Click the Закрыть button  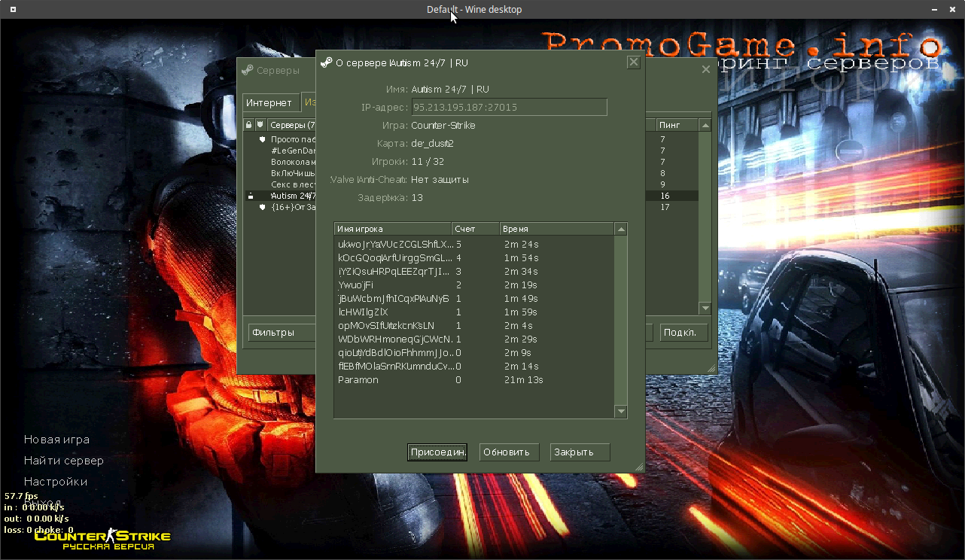tap(580, 452)
